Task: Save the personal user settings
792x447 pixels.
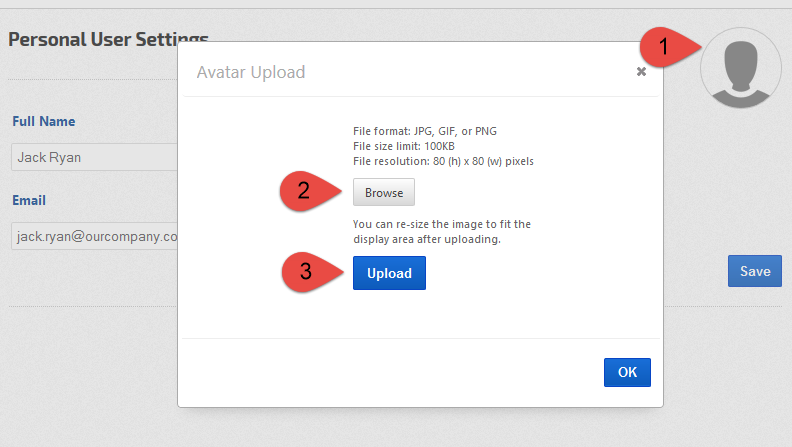Action: [x=754, y=271]
